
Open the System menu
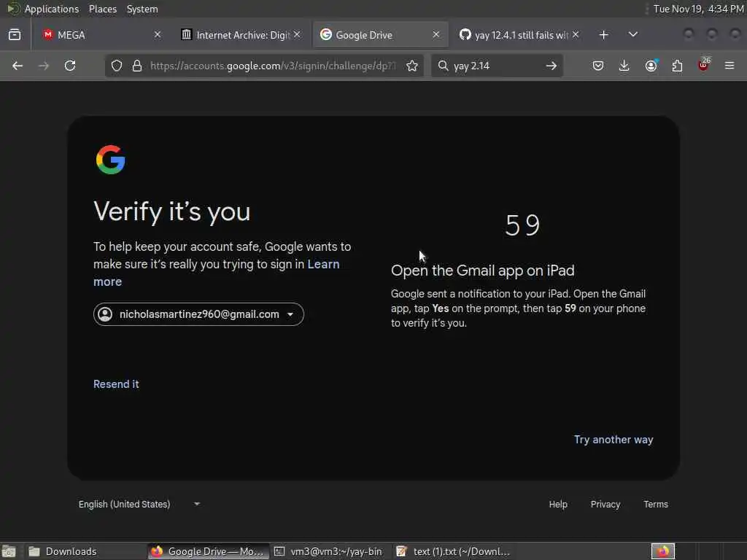pyautogui.click(x=142, y=9)
